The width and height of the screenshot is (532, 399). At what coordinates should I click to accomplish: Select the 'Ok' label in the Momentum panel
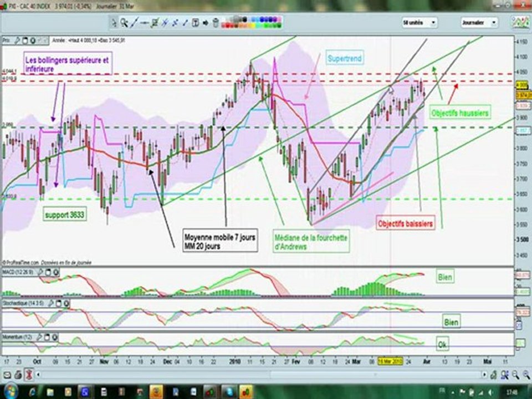coord(442,345)
